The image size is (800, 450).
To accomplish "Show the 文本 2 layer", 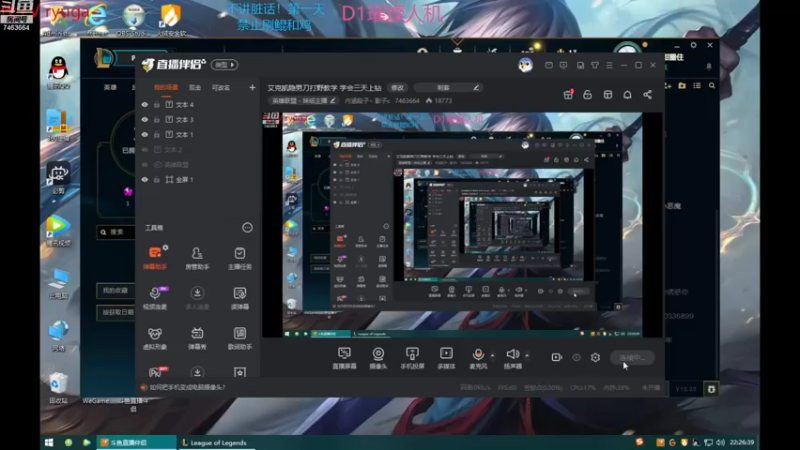I will pyautogui.click(x=145, y=149).
